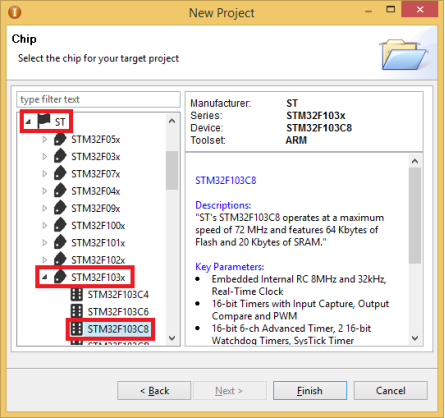This screenshot has height=418, width=445.
Task: Expand the STM32F07x series
Action: 45,174
